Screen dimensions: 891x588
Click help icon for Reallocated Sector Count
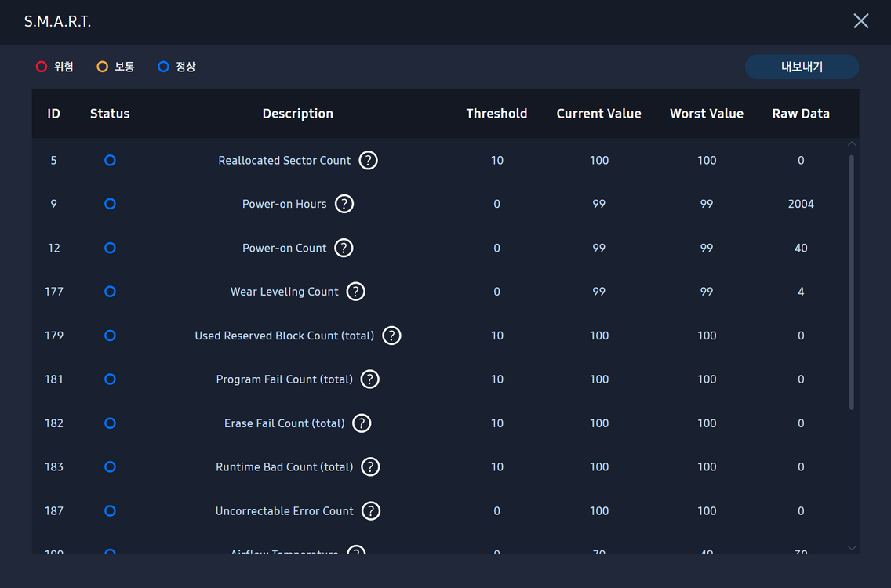368,160
